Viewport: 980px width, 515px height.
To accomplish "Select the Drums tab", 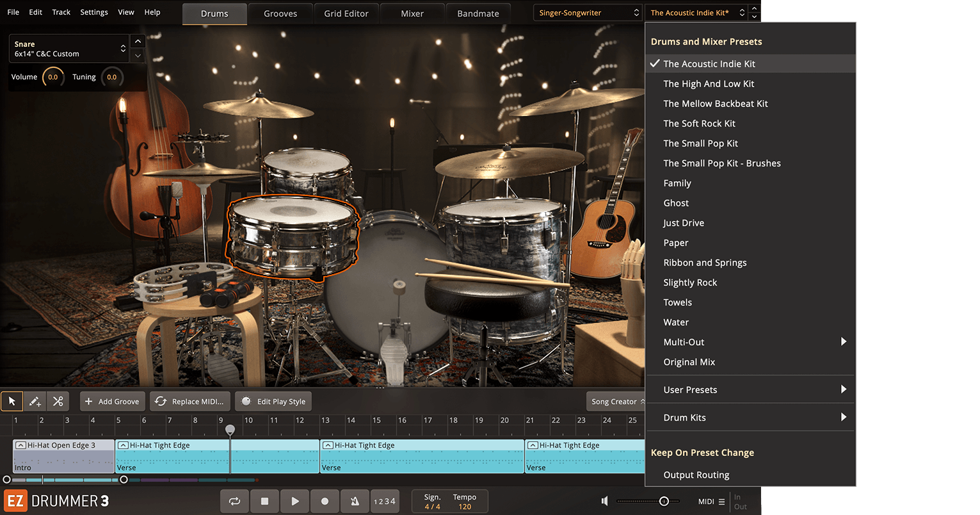I will pos(214,13).
